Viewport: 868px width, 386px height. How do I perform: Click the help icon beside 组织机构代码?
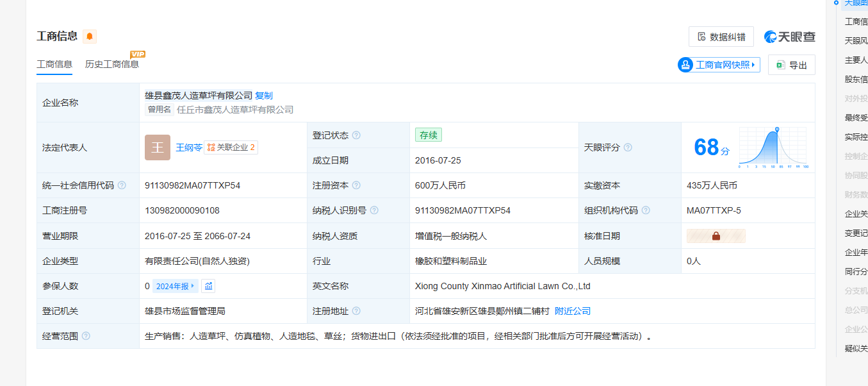point(646,210)
